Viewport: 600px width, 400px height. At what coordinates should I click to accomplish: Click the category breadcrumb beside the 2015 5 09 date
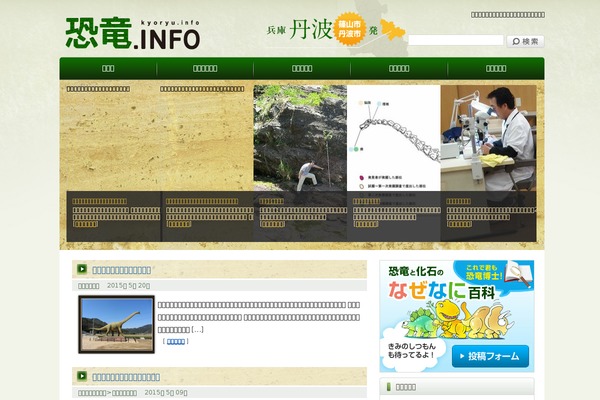pyautogui.click(x=107, y=393)
